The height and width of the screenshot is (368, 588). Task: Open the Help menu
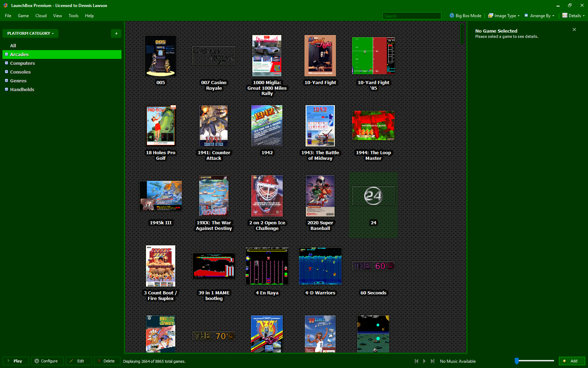(x=89, y=16)
